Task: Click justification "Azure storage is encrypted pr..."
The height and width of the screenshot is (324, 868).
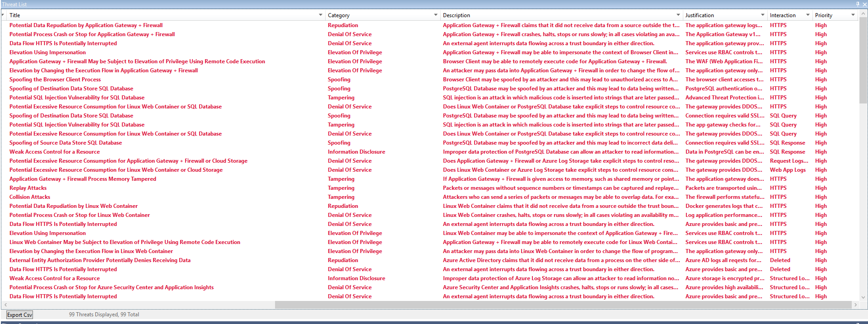Action: [725, 278]
